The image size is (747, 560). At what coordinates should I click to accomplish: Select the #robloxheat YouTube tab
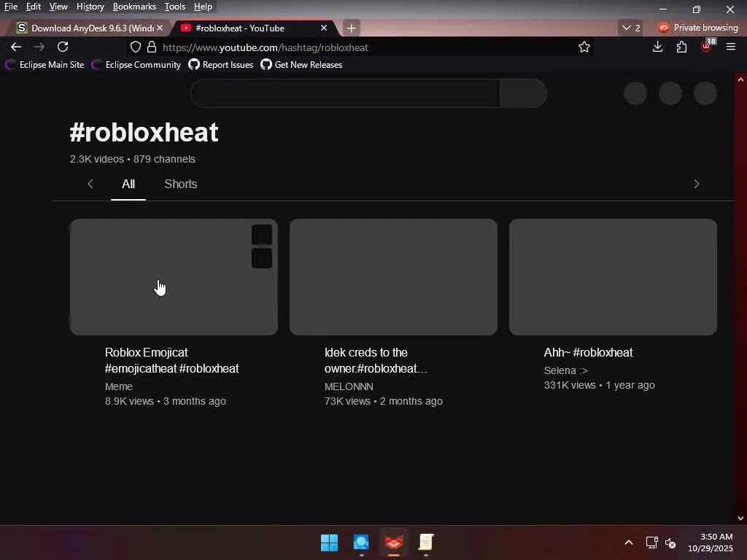pos(252,28)
